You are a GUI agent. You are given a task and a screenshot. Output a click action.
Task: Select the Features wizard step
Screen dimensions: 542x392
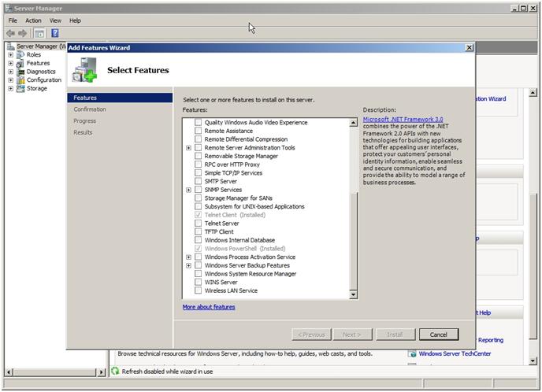120,98
